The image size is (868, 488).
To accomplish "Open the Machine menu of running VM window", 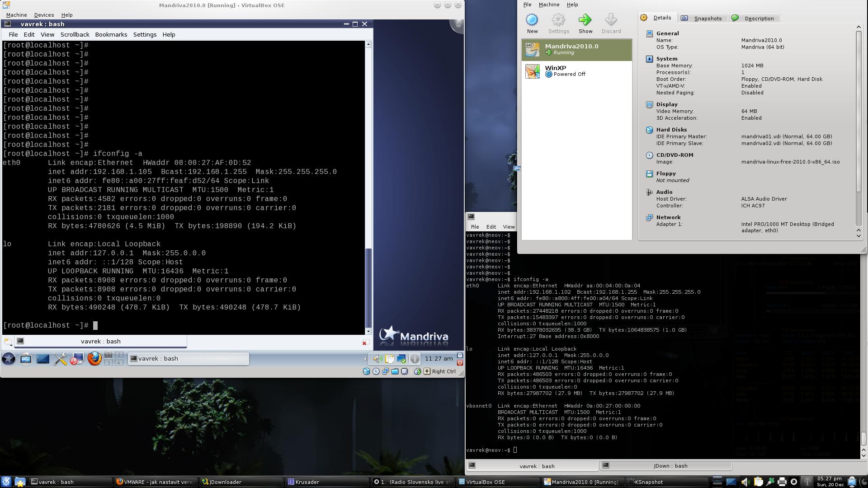I will click(16, 15).
